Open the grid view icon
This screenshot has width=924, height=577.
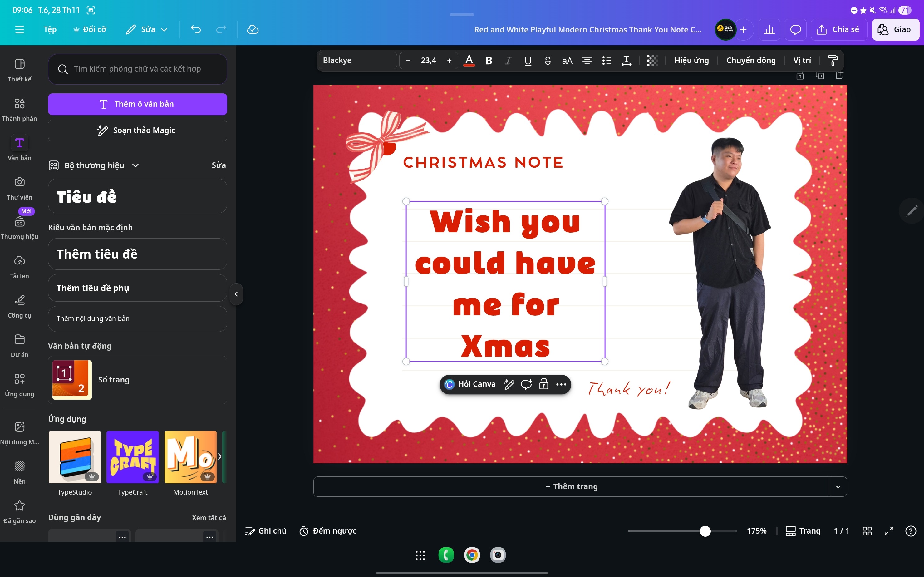point(867,531)
